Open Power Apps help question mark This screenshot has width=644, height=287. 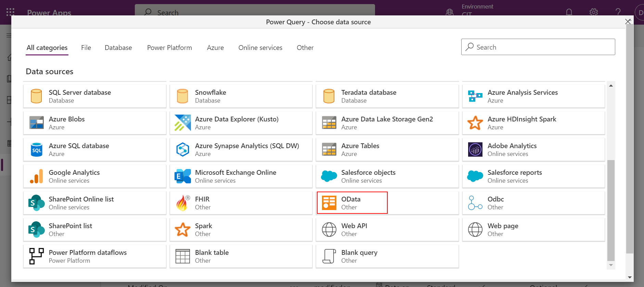(618, 12)
